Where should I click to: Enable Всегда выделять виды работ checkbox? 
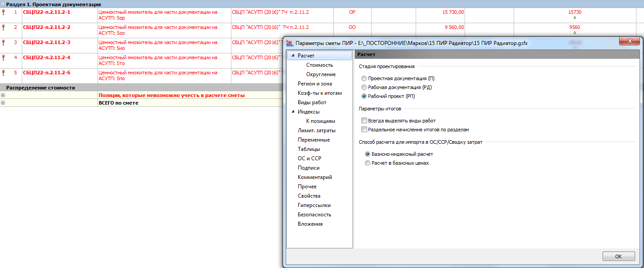click(x=365, y=121)
